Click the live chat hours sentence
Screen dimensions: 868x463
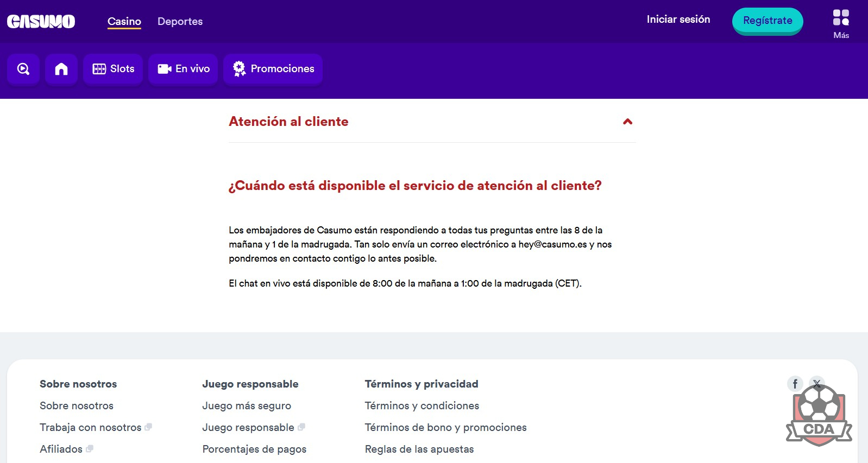point(405,283)
